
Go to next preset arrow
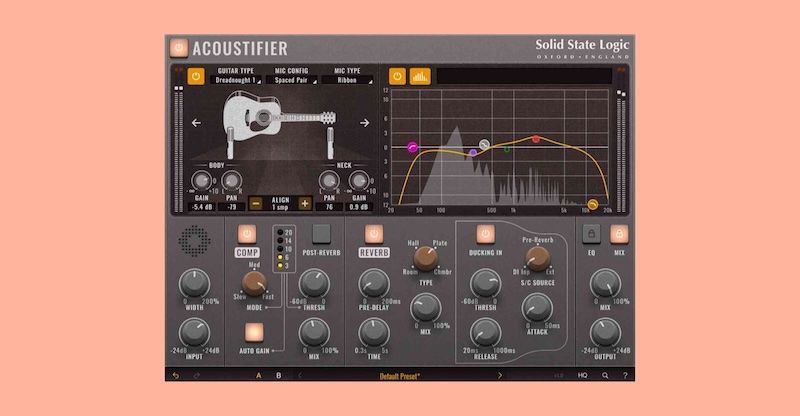tap(499, 376)
